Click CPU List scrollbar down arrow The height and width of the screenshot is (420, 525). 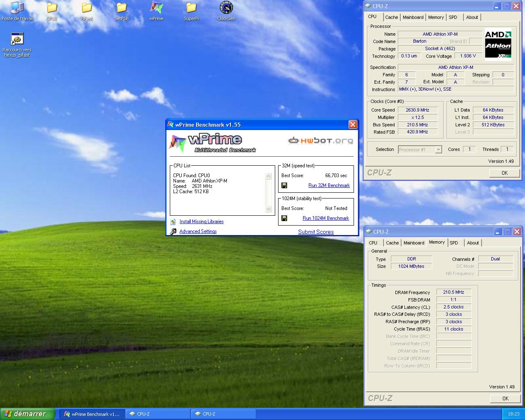click(269, 209)
